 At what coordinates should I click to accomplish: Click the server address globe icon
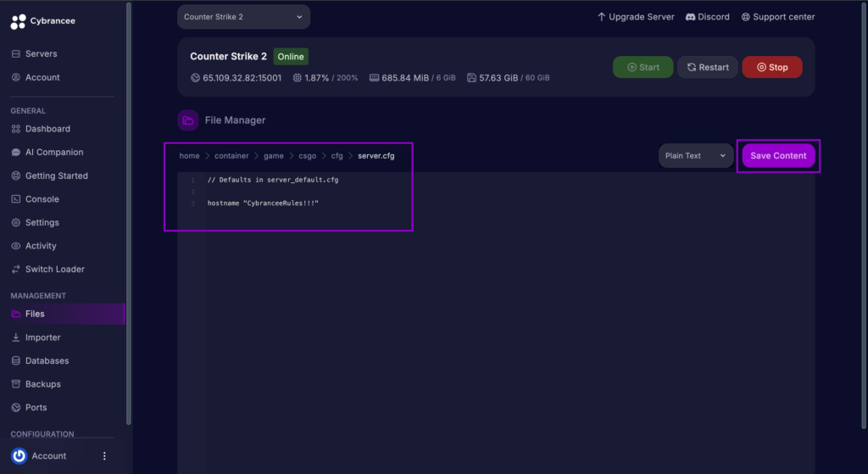196,78
